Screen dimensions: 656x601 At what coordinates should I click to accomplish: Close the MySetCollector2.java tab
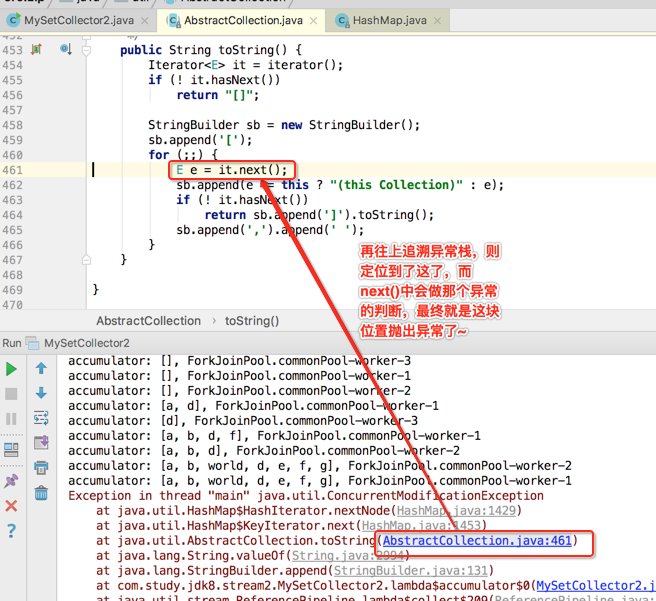coord(144,21)
